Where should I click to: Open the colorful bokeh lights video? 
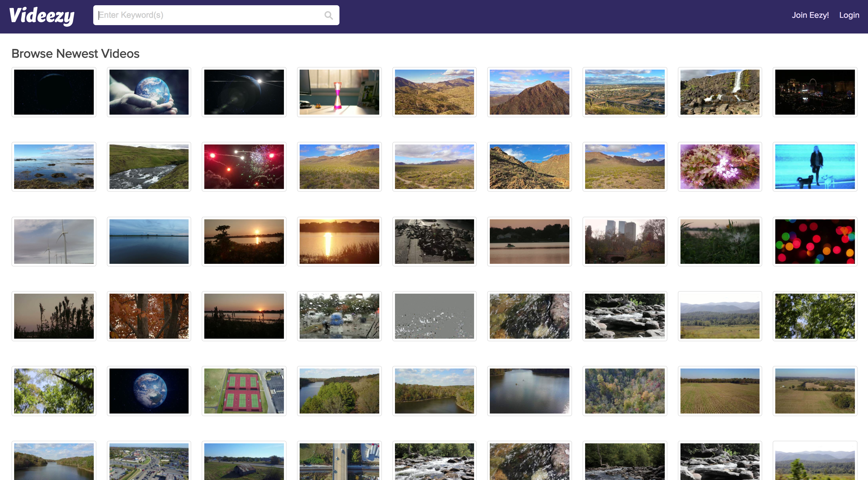(x=815, y=241)
